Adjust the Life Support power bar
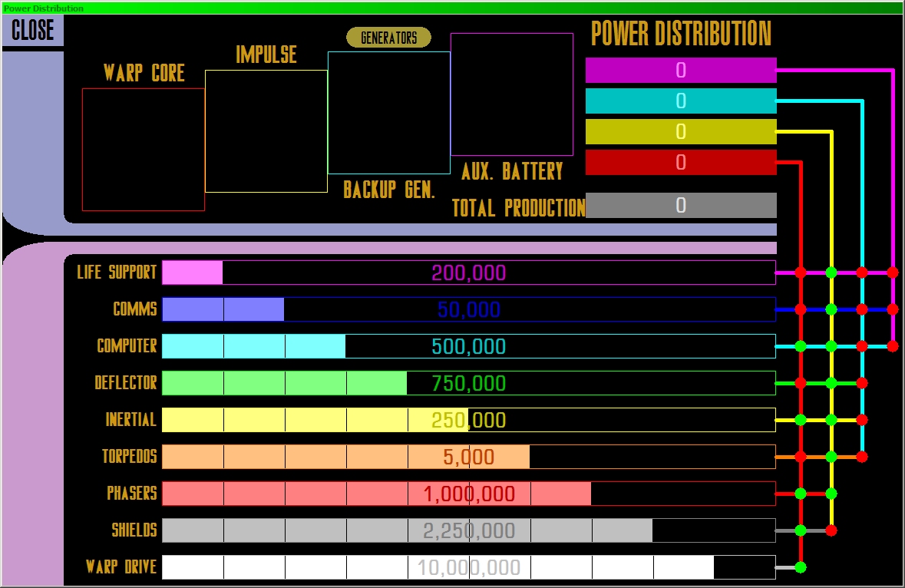Viewport: 905px width, 588px height. point(469,273)
